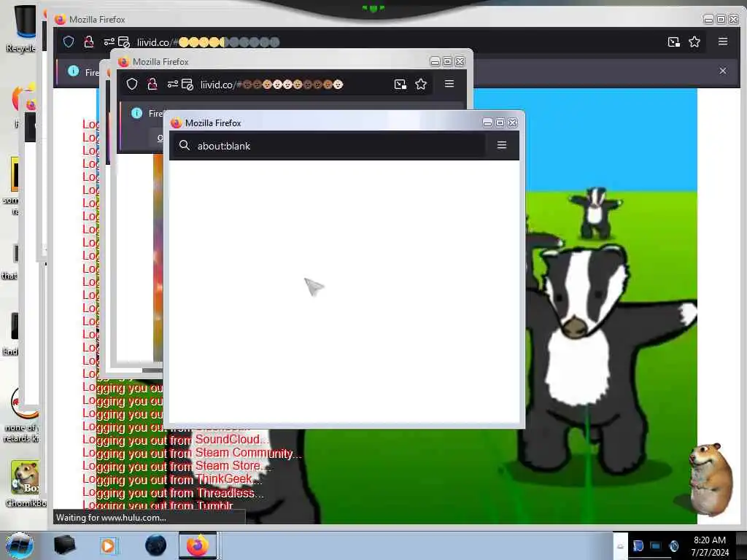
Task: Open hamburger menu in the back Firefox window
Action: 723,42
